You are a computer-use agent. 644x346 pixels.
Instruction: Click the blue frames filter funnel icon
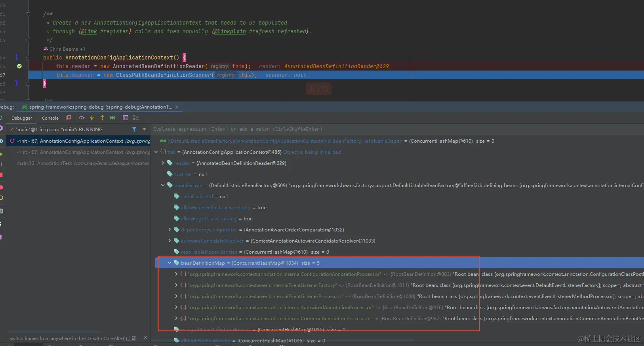point(134,129)
